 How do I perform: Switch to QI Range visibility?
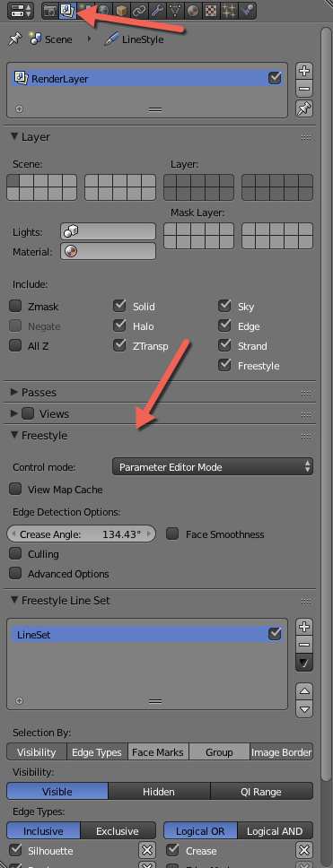pyautogui.click(x=261, y=792)
